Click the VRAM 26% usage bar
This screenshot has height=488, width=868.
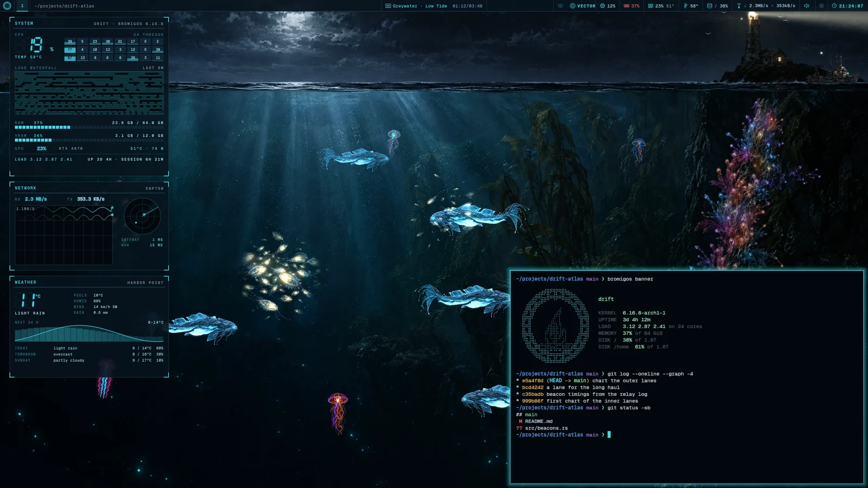point(89,140)
